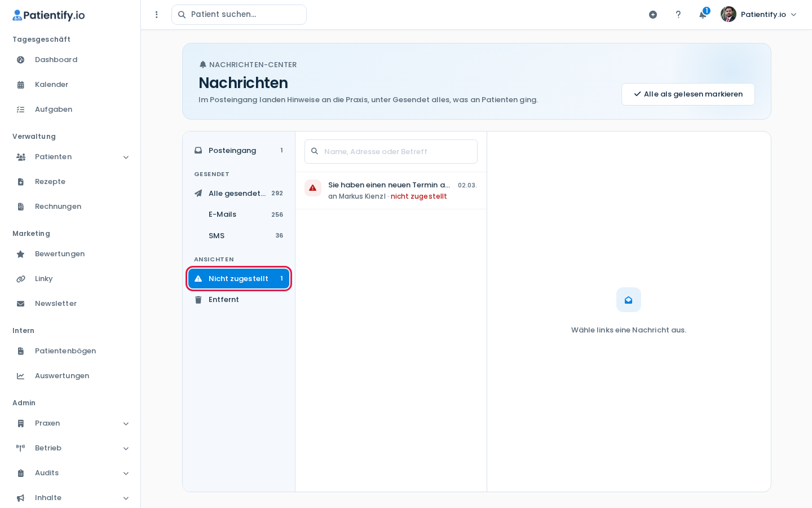This screenshot has width=812, height=508.
Task: Click the 02.03. date on the message
Action: pyautogui.click(x=467, y=185)
